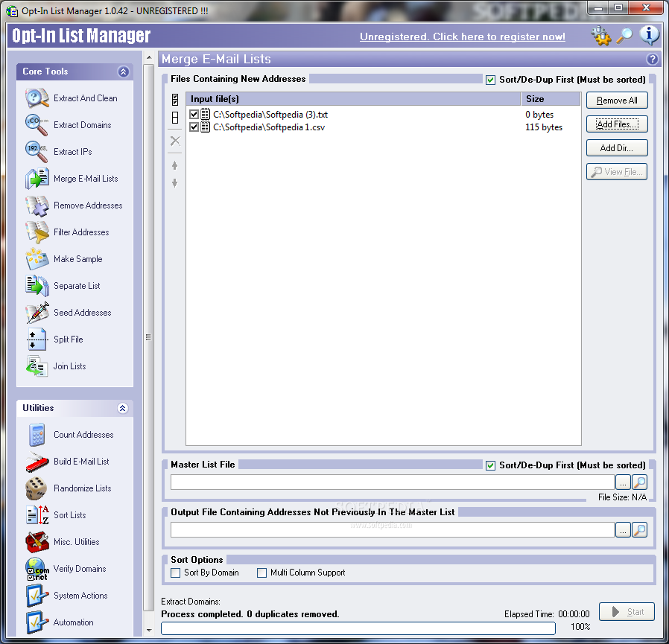The height and width of the screenshot is (644, 669).
Task: Enable Sort By Domain option
Action: pyautogui.click(x=175, y=573)
